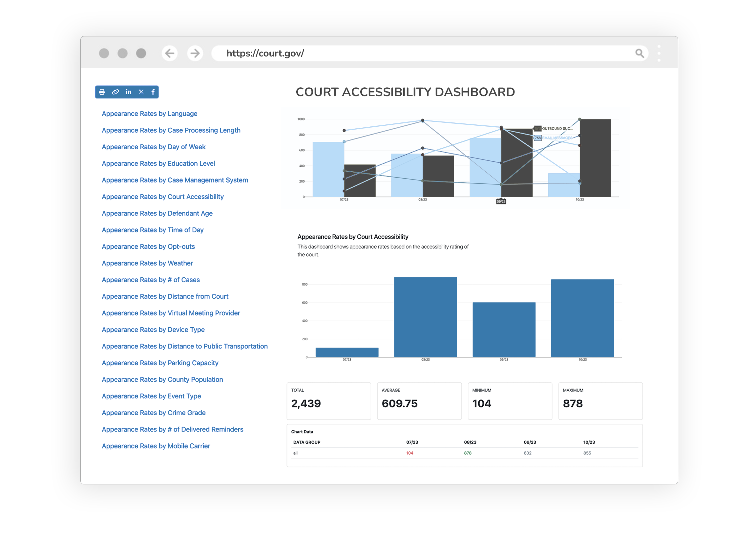Open the browser three-dot menu
This screenshot has width=756, height=552.
(659, 53)
